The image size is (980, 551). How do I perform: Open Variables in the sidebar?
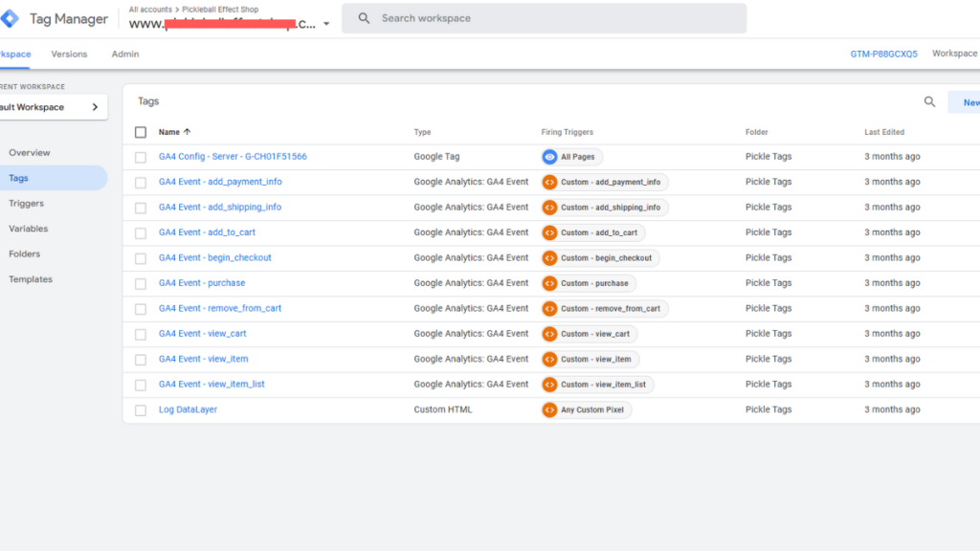[x=28, y=229]
